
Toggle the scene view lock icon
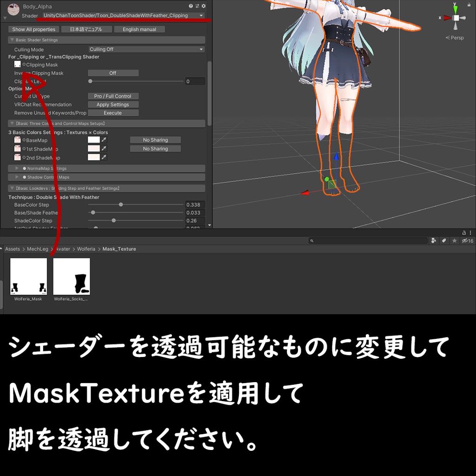click(469, 5)
